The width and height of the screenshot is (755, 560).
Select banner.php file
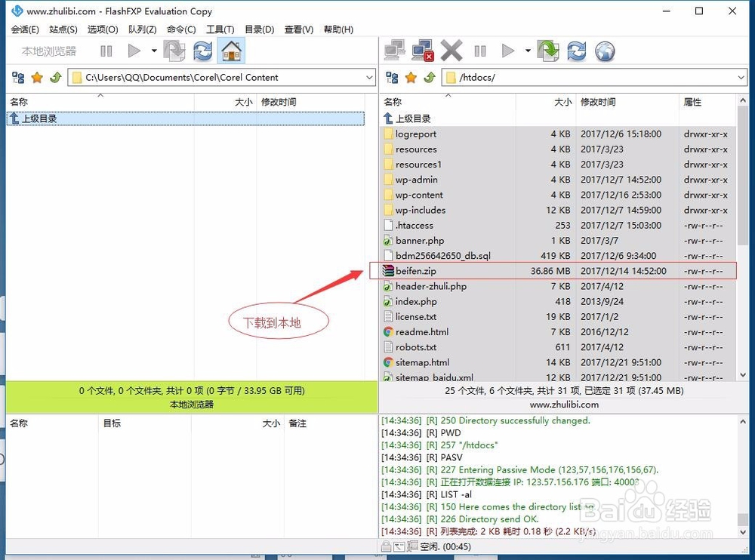pos(558,241)
